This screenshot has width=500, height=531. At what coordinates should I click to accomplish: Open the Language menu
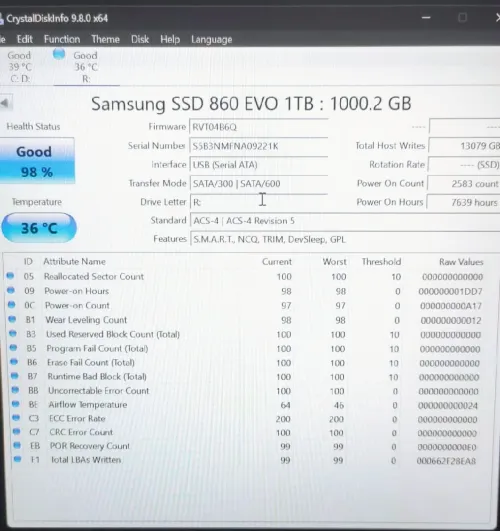pyautogui.click(x=212, y=40)
